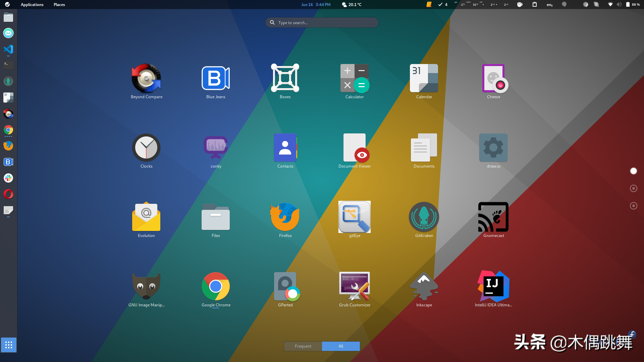Launch draw.io
Image resolution: width=644 pixels, height=362 pixels.
pos(493,151)
